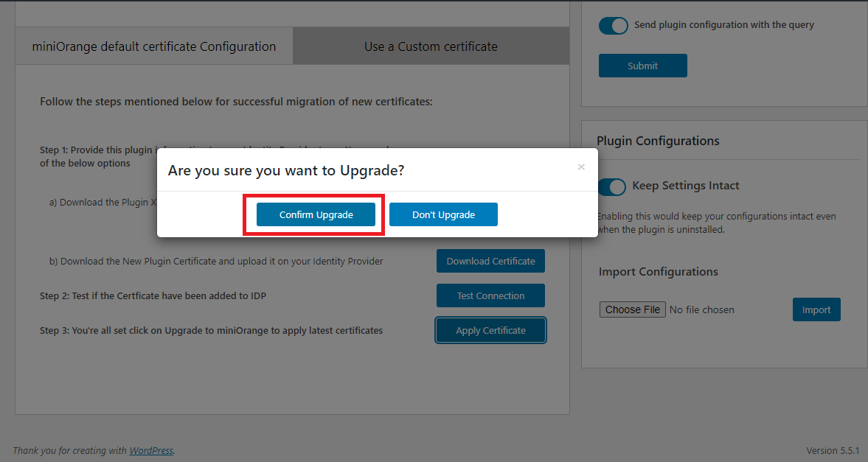Click the 'No file chosen' label
This screenshot has height=462, width=868.
click(x=701, y=309)
